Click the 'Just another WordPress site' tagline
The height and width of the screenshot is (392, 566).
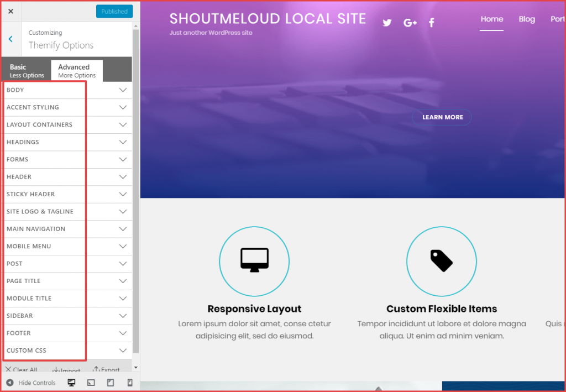(211, 33)
